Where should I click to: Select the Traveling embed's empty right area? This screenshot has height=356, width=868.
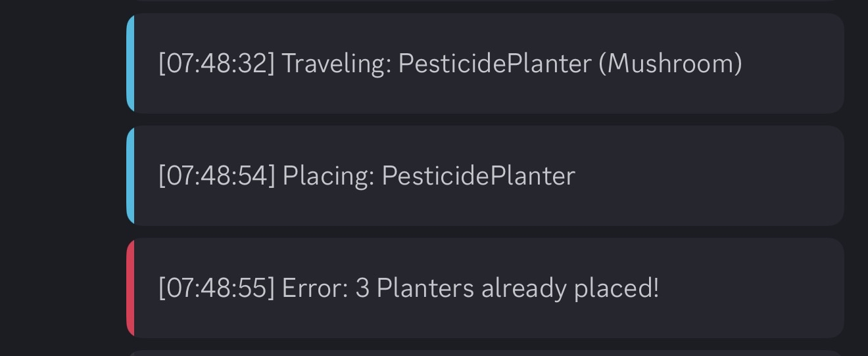click(x=792, y=64)
